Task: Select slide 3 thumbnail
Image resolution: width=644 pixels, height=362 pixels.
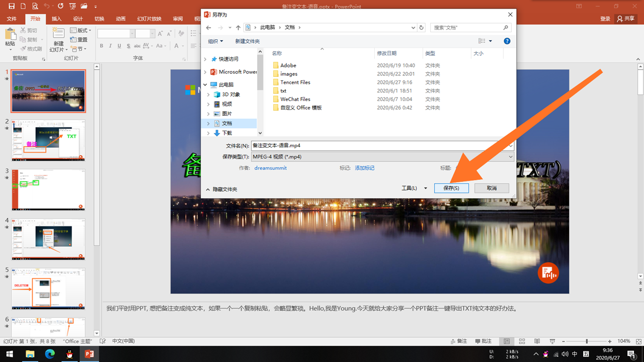Action: [48, 190]
